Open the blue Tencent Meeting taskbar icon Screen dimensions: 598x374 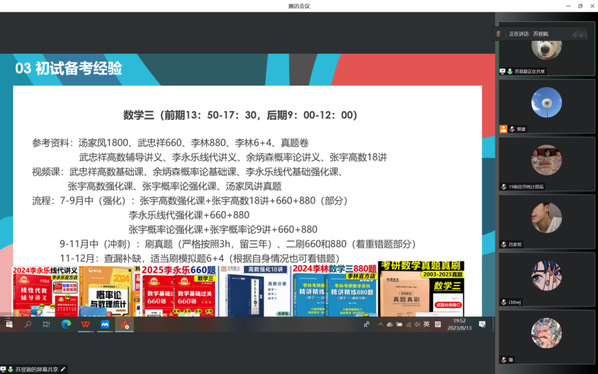tap(104, 324)
